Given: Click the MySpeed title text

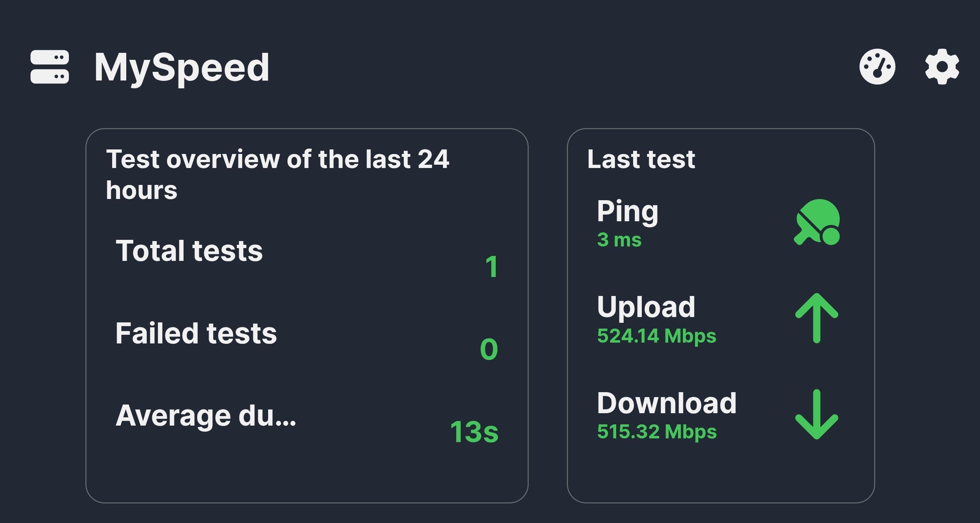Looking at the screenshot, I should [x=181, y=68].
